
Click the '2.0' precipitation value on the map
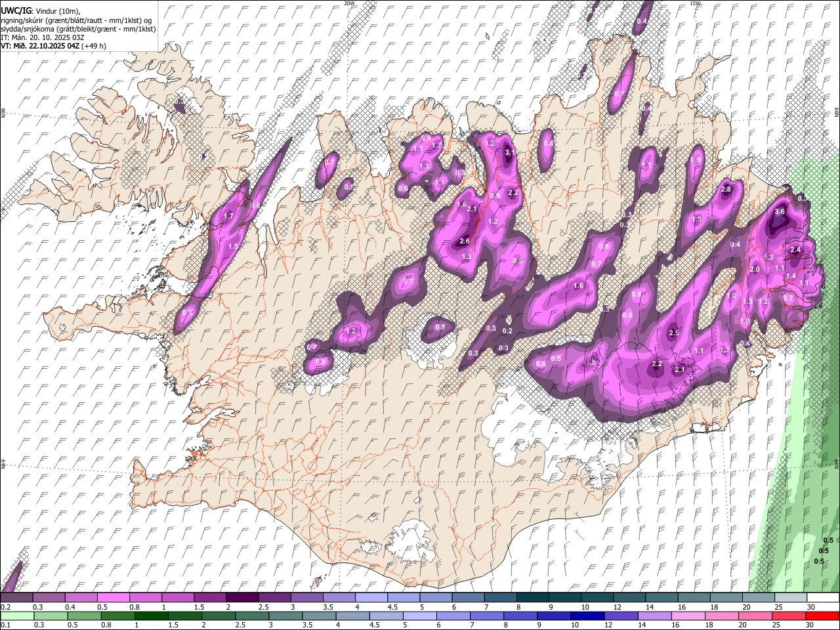click(x=755, y=269)
